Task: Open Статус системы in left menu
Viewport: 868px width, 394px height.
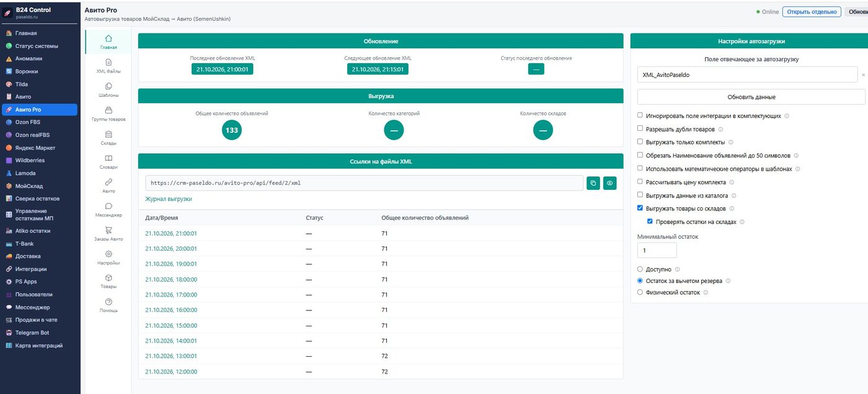Action: pyautogui.click(x=40, y=46)
